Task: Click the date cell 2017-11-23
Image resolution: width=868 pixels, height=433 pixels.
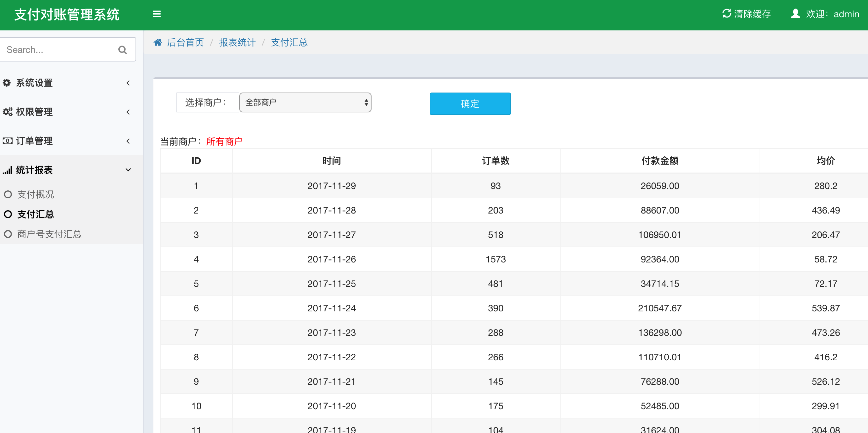Action: [332, 333]
